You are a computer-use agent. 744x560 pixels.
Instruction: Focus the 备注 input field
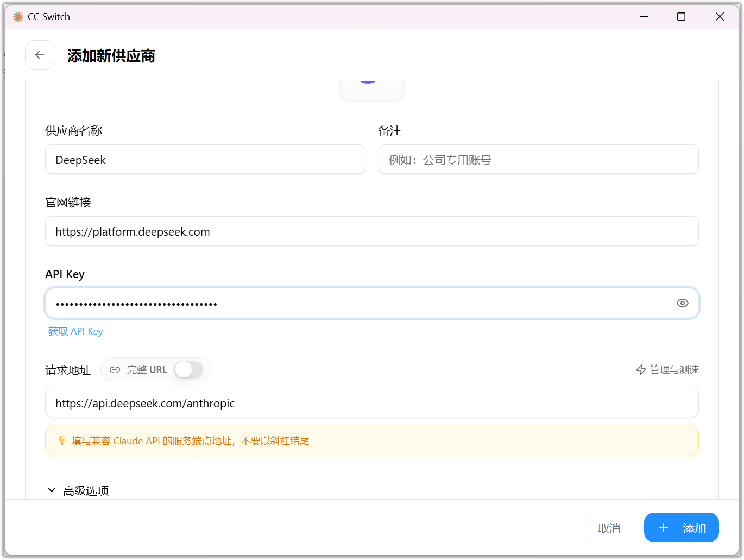pos(538,160)
